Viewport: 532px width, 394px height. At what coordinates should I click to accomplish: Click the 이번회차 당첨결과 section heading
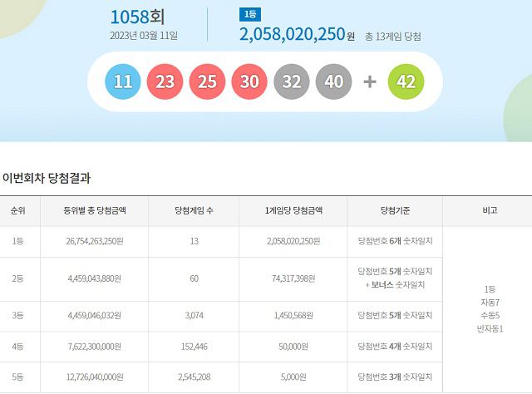point(46,178)
